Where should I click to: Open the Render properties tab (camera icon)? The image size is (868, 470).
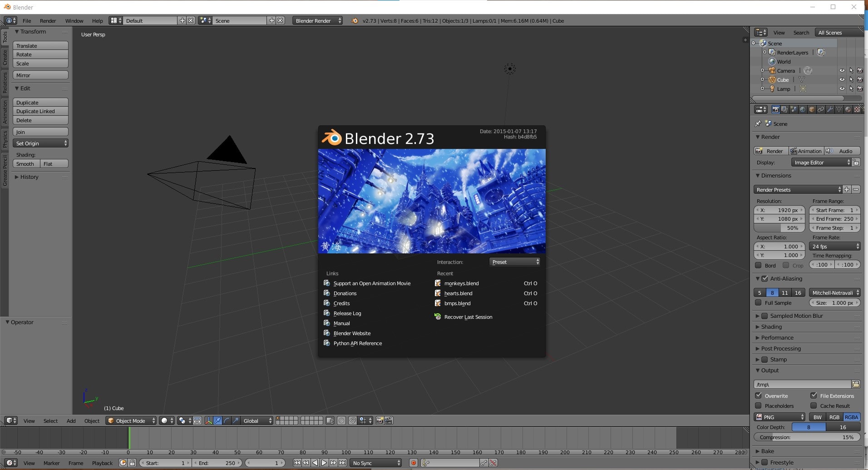click(775, 109)
